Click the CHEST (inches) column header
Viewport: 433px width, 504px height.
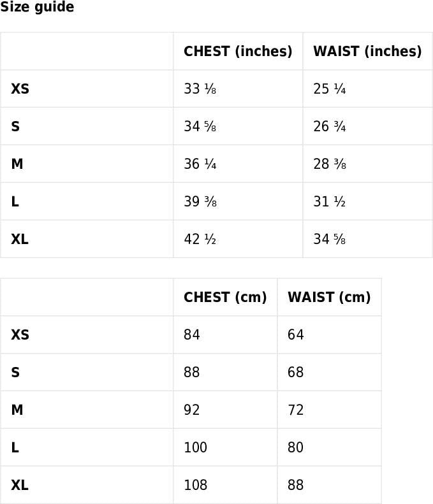(x=238, y=52)
